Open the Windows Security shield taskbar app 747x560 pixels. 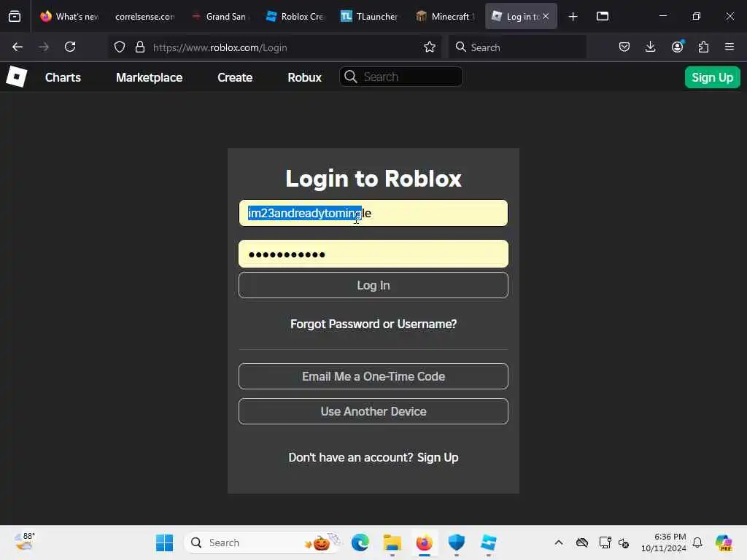click(x=457, y=542)
